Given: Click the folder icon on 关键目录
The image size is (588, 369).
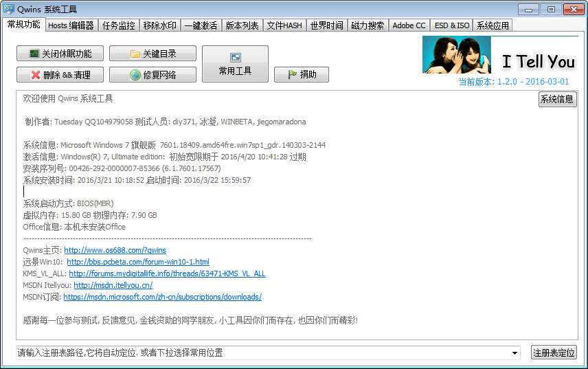Looking at the screenshot, I should click(x=135, y=54).
